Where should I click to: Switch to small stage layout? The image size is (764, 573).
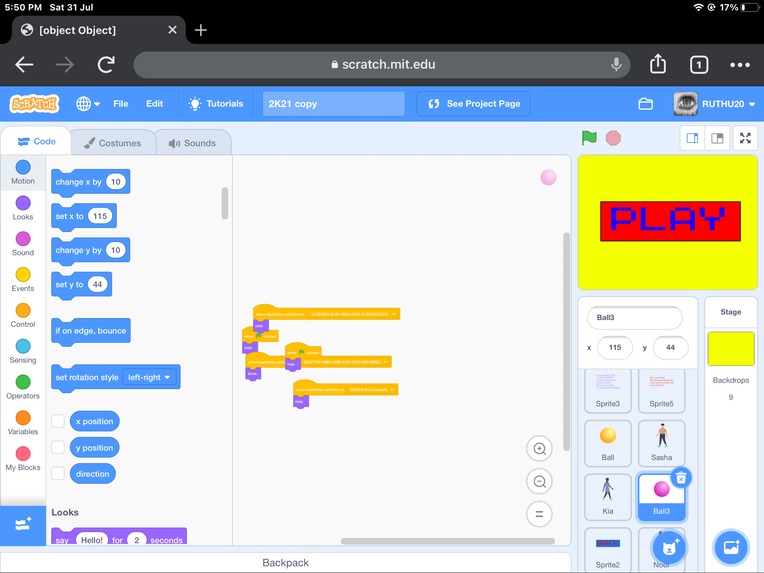coord(692,138)
